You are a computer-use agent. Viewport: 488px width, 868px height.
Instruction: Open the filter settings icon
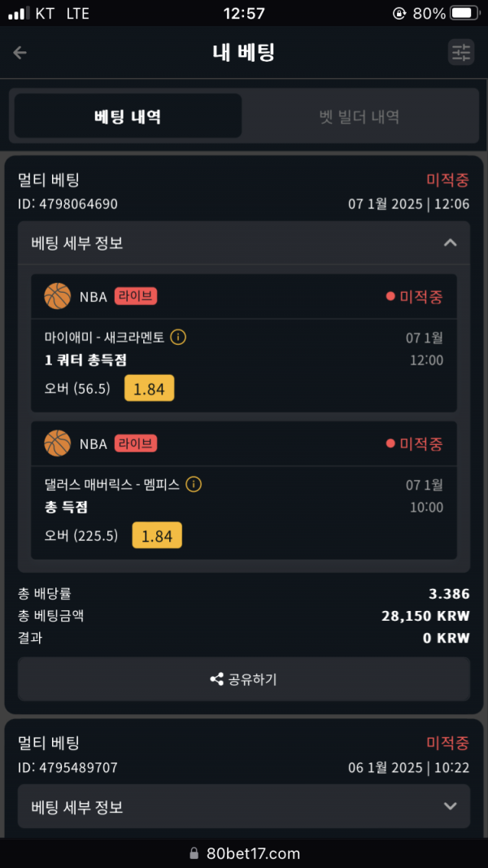[x=461, y=53]
